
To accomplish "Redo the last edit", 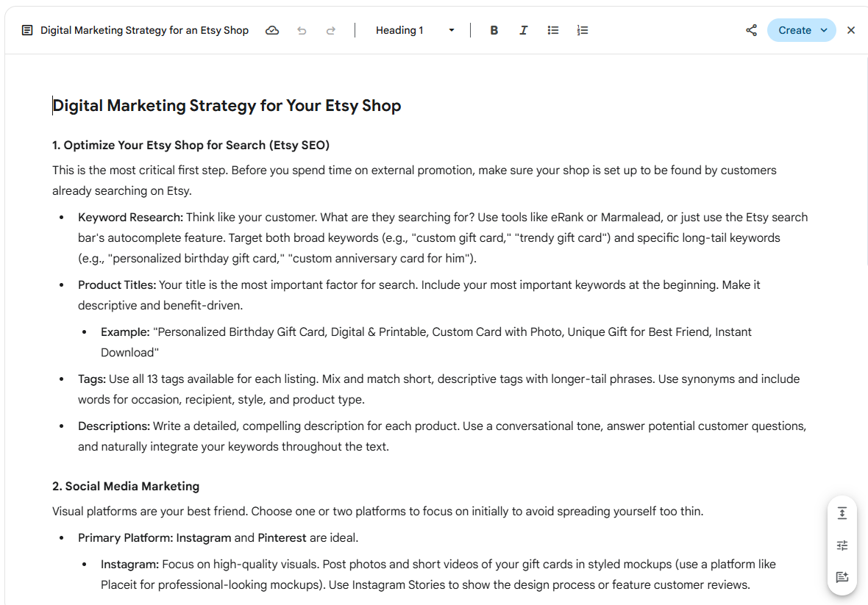I will [x=331, y=30].
